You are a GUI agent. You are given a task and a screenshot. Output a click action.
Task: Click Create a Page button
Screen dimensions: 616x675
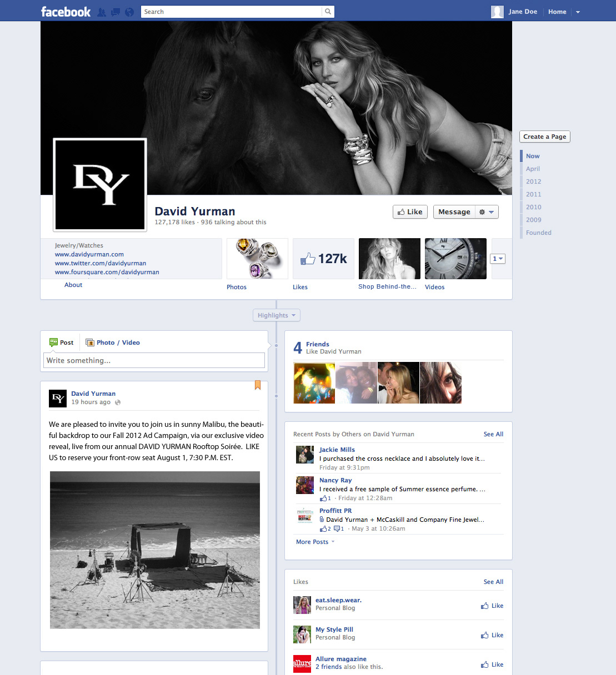[545, 137]
